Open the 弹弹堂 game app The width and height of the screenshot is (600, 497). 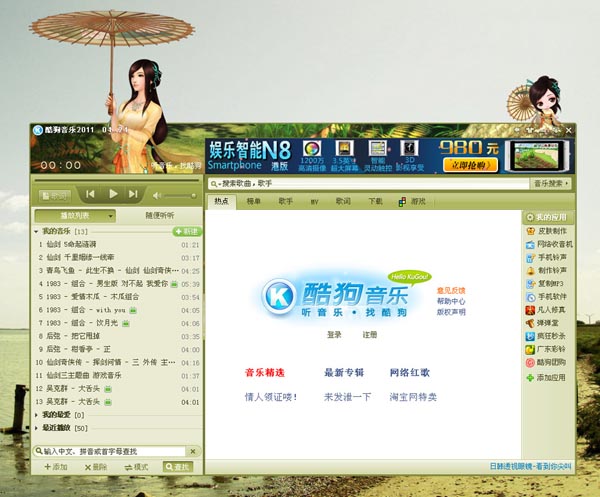click(543, 323)
